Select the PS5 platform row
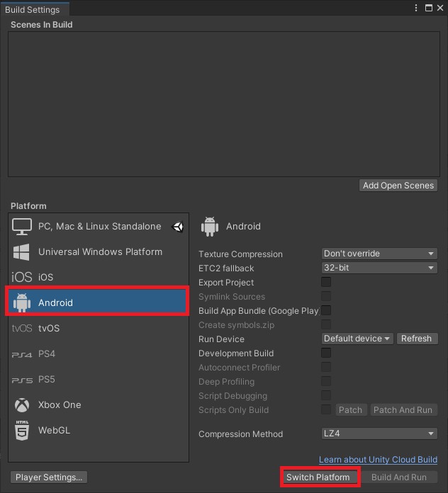This screenshot has width=448, height=493. (99, 380)
